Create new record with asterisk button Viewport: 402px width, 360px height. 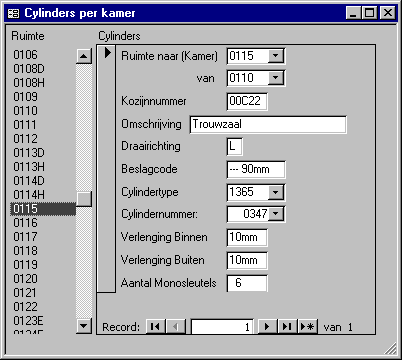tap(307, 327)
